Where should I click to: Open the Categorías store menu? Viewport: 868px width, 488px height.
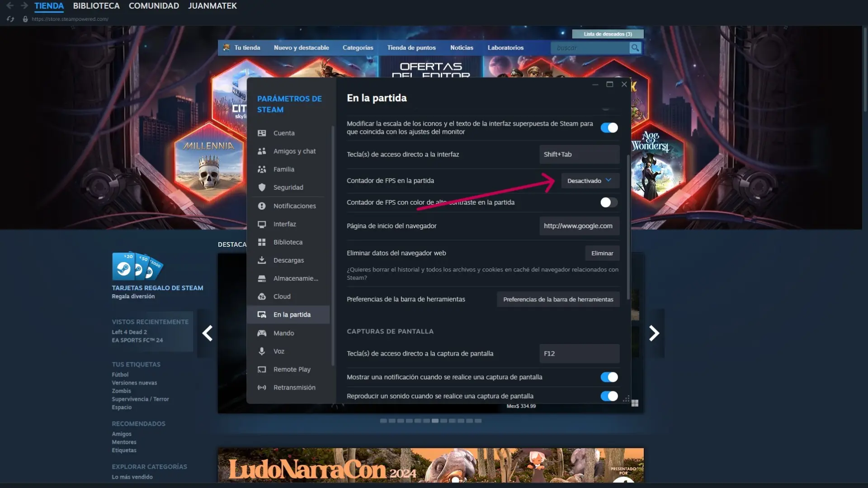click(358, 48)
